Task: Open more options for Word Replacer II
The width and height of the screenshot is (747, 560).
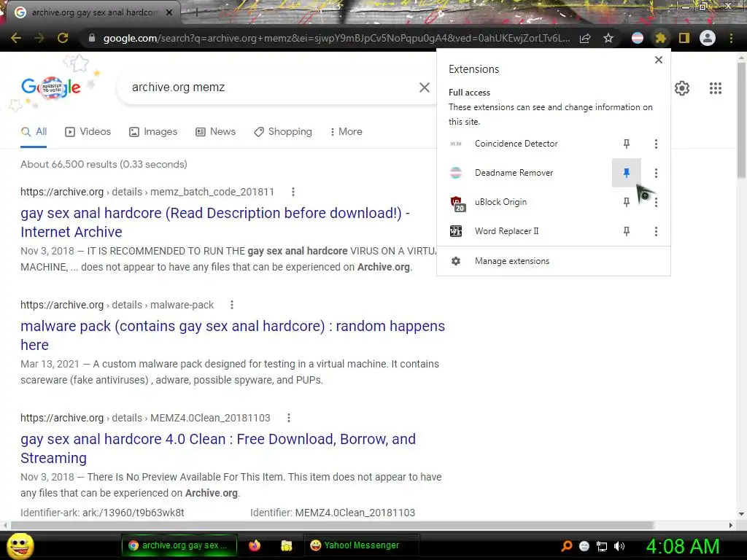Action: (656, 231)
